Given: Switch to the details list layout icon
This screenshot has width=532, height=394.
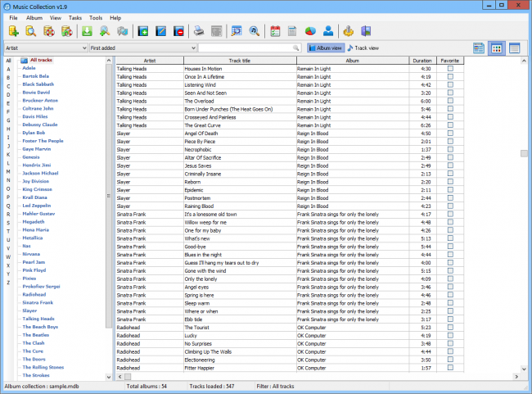Looking at the screenshot, I should point(479,48).
